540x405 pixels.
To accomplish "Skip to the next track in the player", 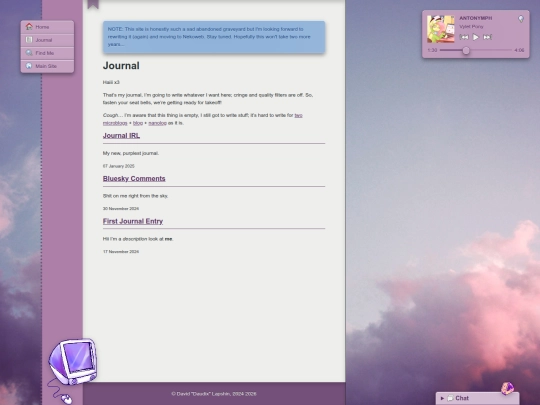I will 487,37.
